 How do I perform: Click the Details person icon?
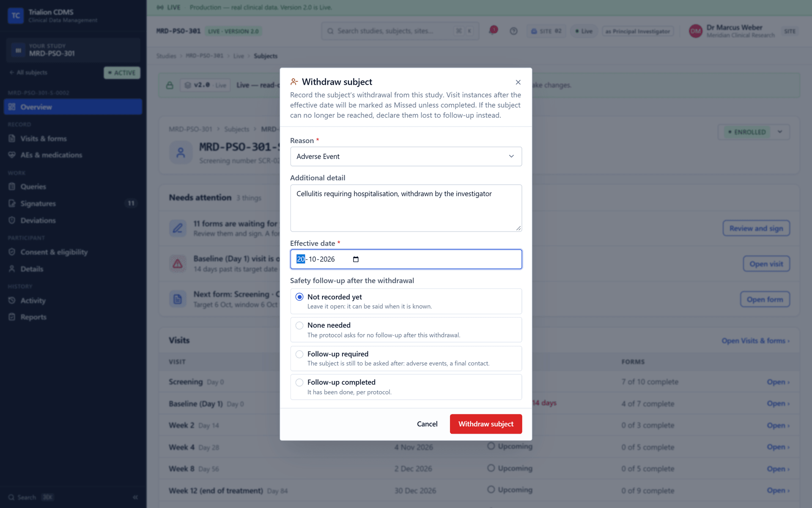coord(12,269)
